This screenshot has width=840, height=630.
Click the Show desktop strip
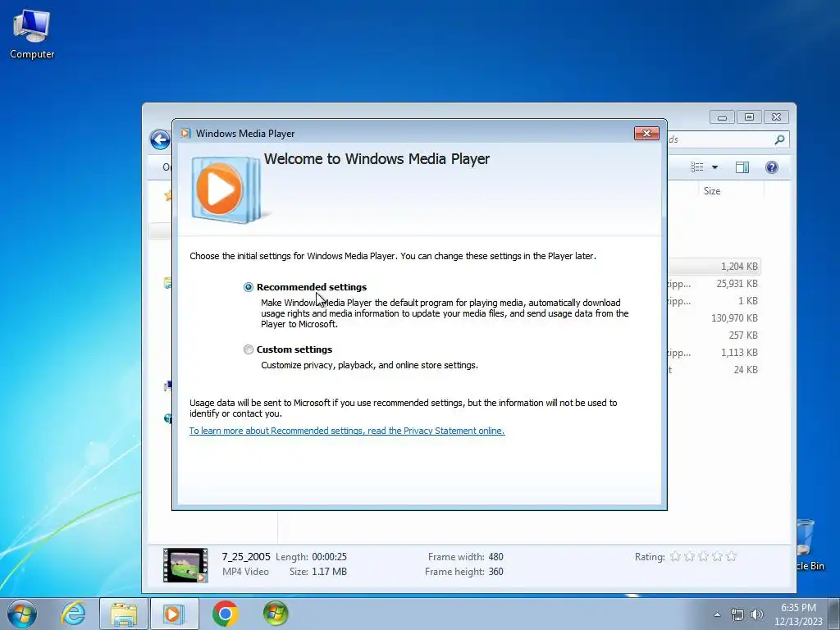tap(834, 614)
